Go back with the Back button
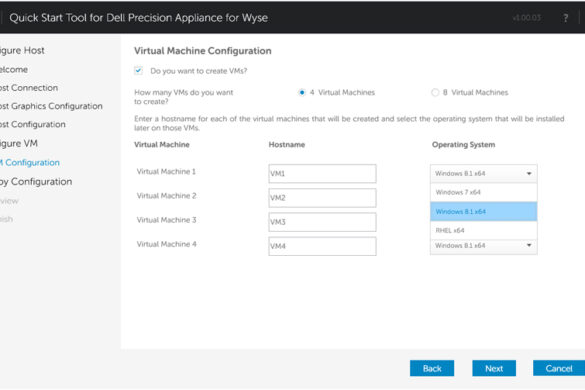This screenshot has width=585, height=390. [432, 368]
